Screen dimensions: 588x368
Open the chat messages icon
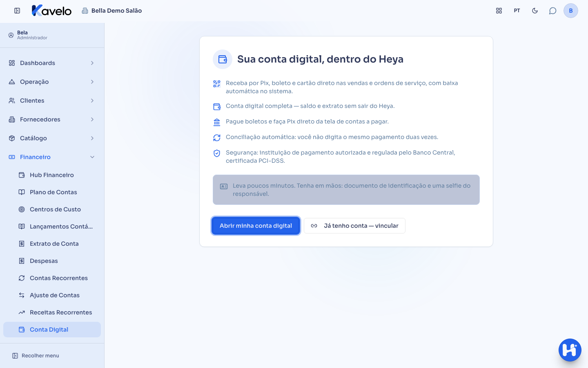(553, 11)
